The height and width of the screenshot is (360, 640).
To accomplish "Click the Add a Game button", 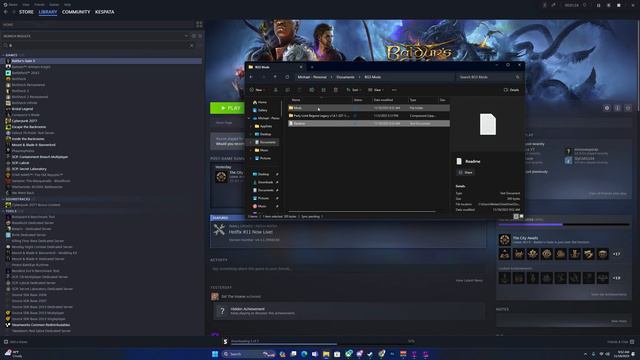I will [16, 342].
